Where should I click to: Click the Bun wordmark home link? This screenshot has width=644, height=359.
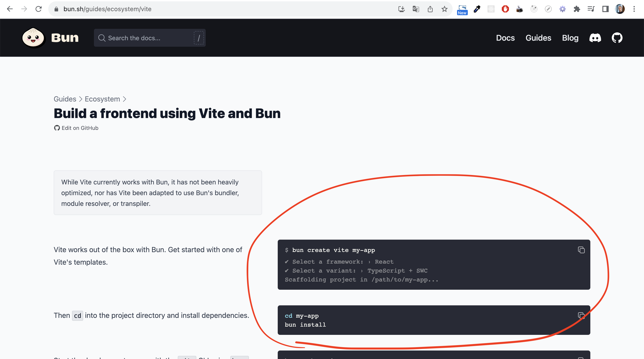pyautogui.click(x=65, y=38)
